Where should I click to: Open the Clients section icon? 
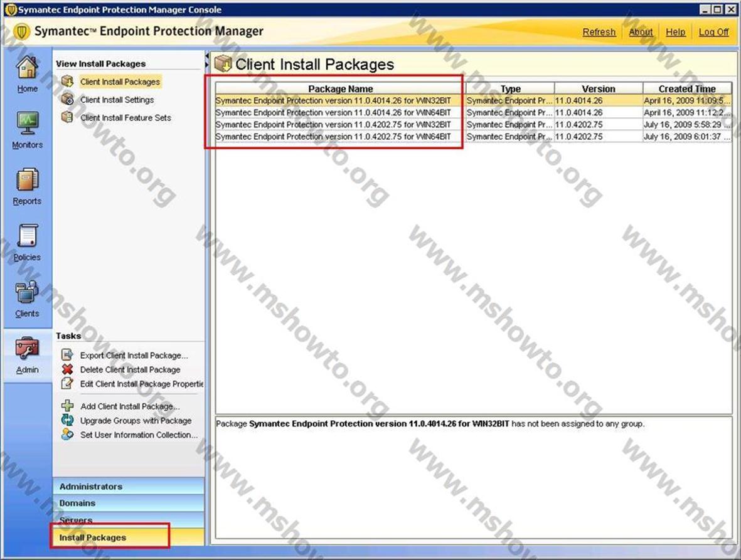(27, 292)
